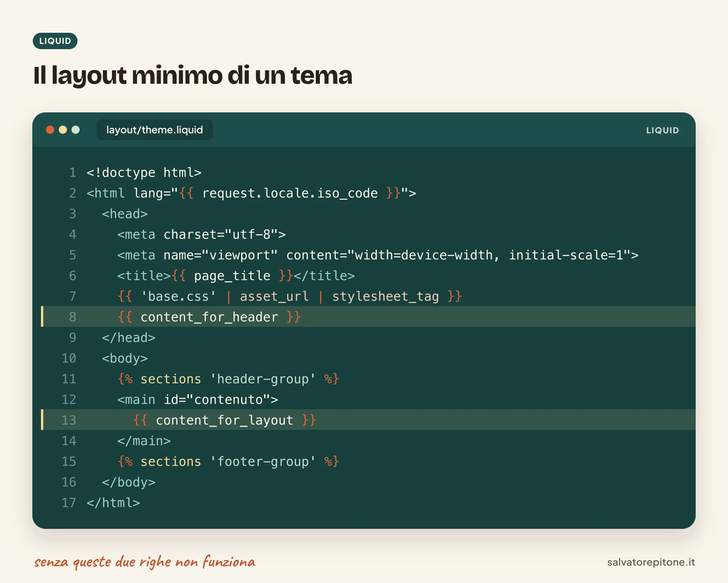Click the meta charset line

(x=201, y=234)
